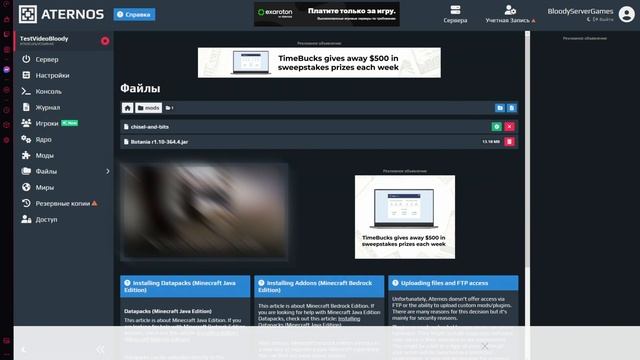Open the Сервера servers page
Viewport: 640px width, 360px height.
[x=455, y=14]
